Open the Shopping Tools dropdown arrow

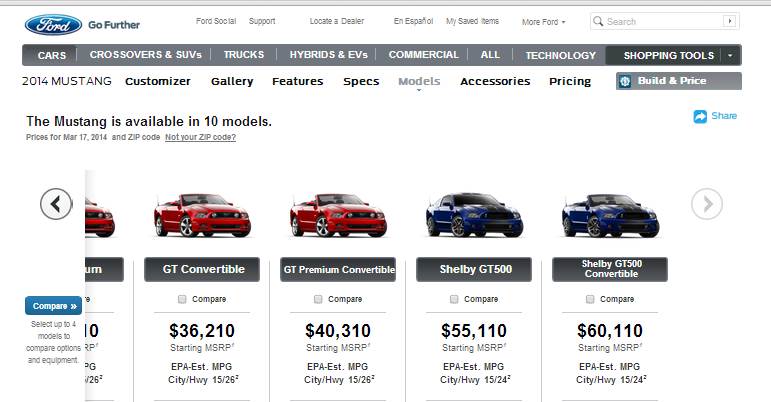[x=730, y=56]
